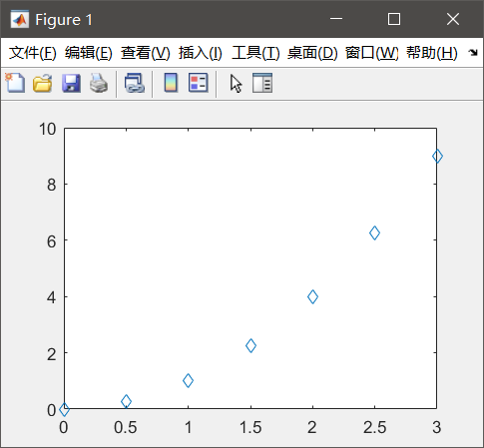Insert a legend using the toolbar icon
The height and width of the screenshot is (448, 484).
pos(199,83)
